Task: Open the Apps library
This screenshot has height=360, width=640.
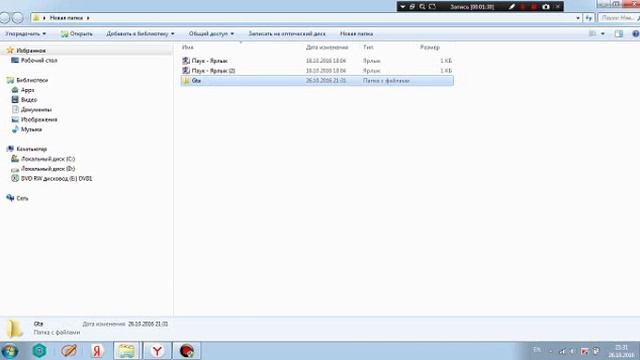Action: coord(28,90)
